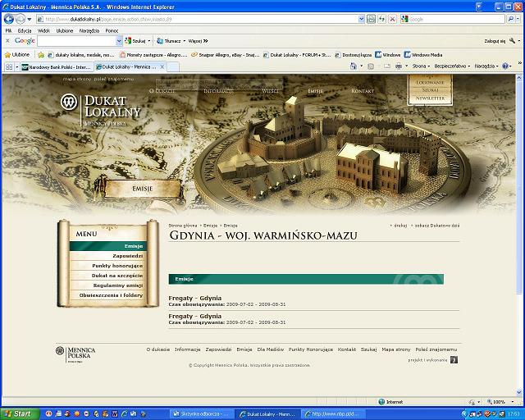Open the command bar Narzędzia dropdown
525x420 pixels.
(x=486, y=66)
